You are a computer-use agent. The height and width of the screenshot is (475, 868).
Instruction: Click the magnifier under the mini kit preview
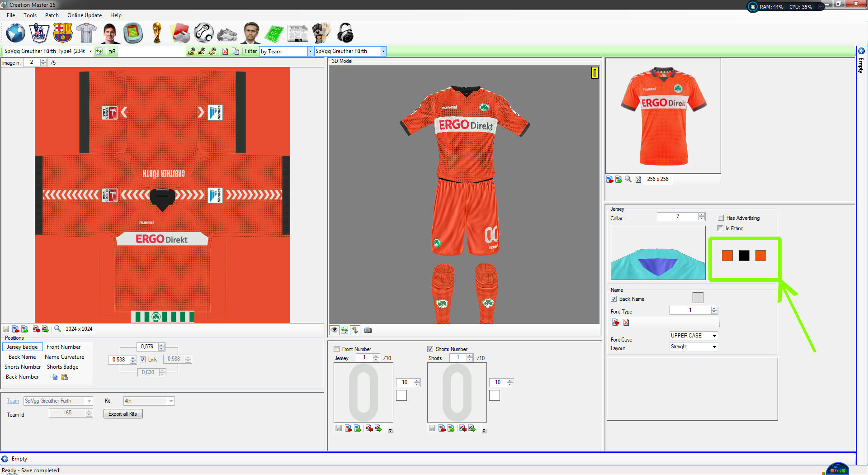coord(628,179)
